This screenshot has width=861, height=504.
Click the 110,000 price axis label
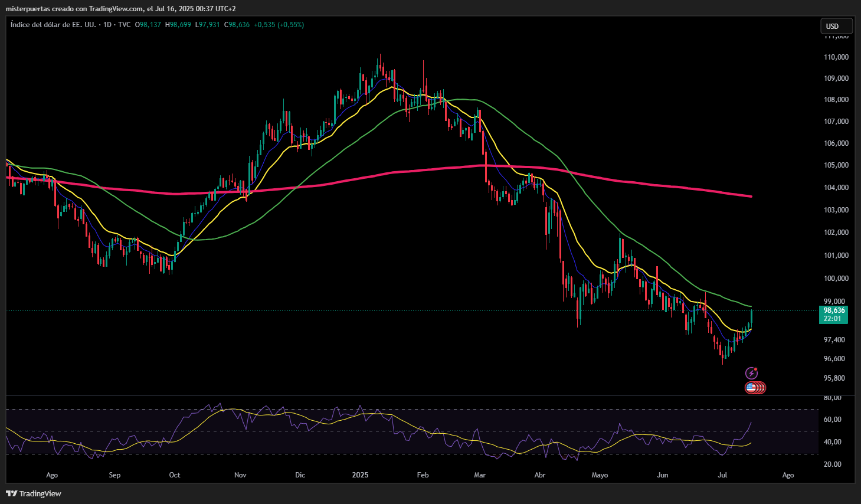click(836, 57)
